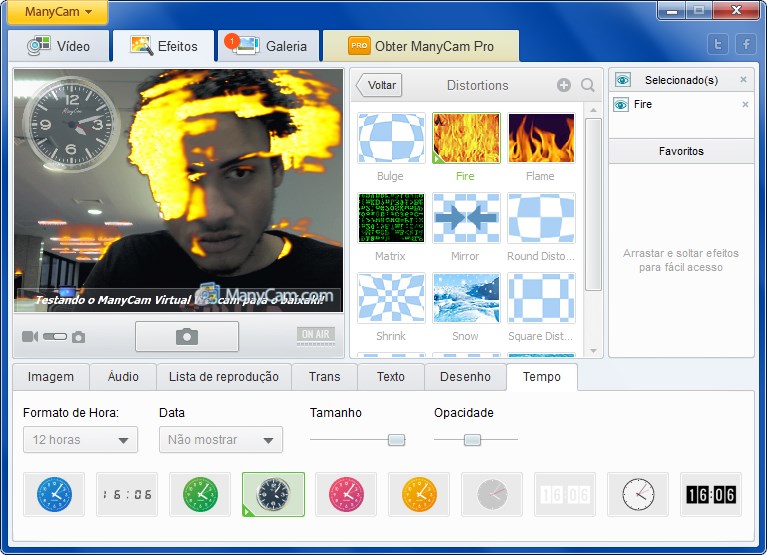Select the orange analog clock style
Viewport: 767px width, 555px height.
coord(419,494)
